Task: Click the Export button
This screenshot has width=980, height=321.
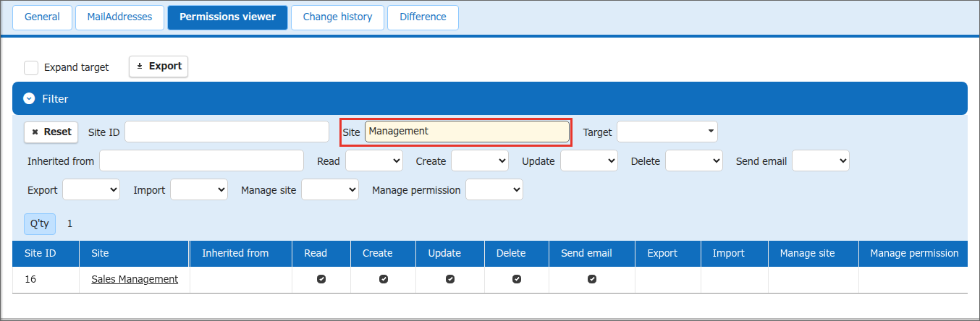Action: 159,67
